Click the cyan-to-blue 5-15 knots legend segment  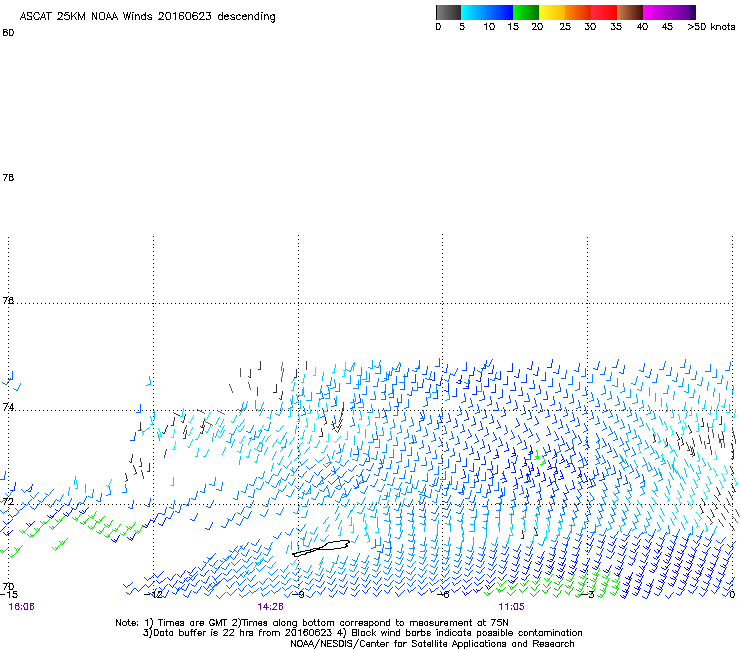(x=487, y=12)
